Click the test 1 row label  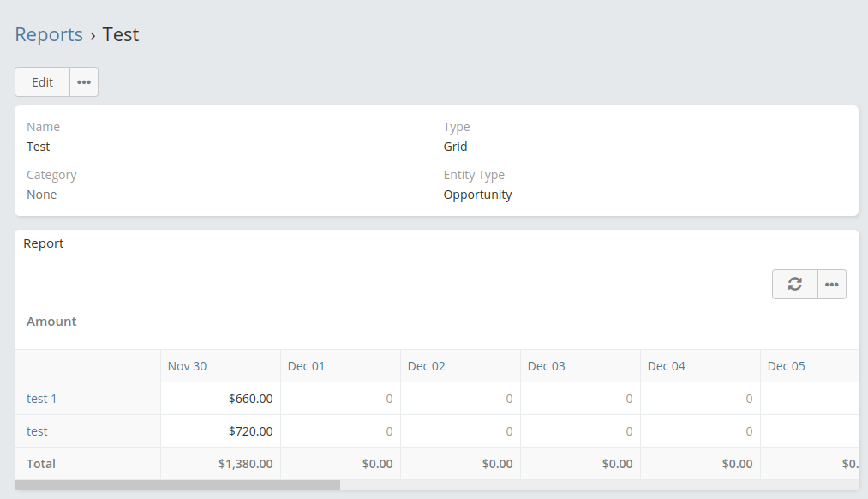tap(42, 399)
